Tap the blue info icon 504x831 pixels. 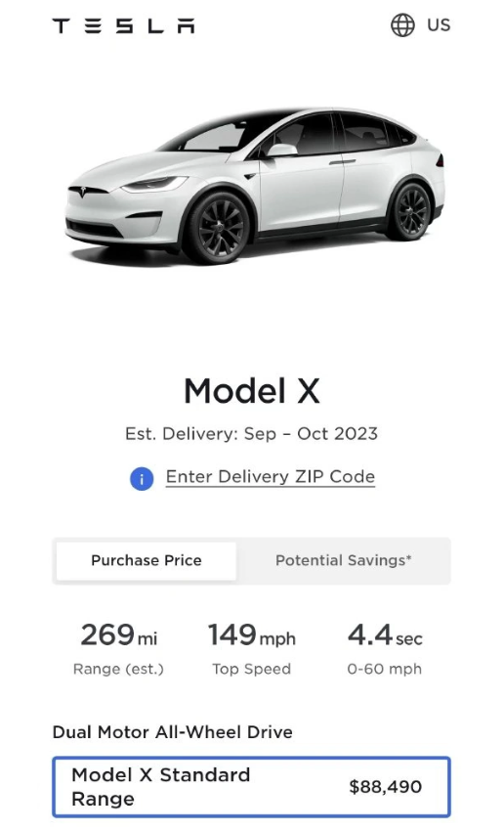pos(142,479)
